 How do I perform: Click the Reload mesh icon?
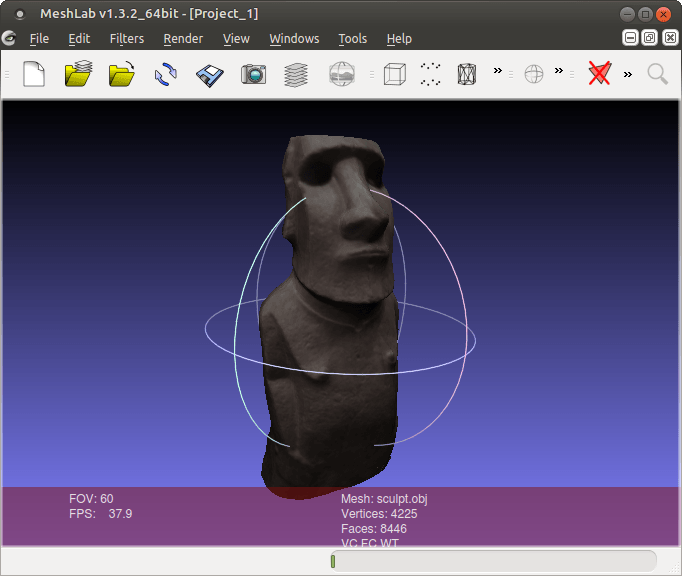pos(166,74)
